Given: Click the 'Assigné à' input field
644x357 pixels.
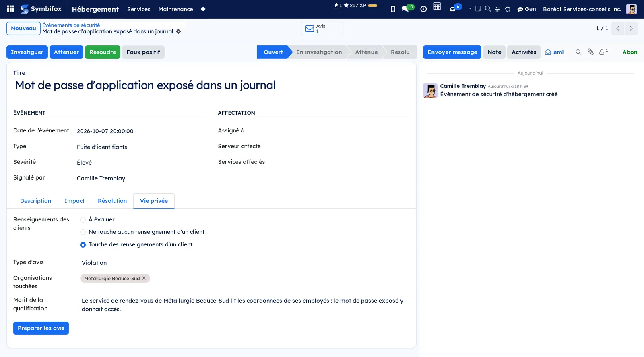Looking at the screenshot, I should pyautogui.click(x=345, y=131).
